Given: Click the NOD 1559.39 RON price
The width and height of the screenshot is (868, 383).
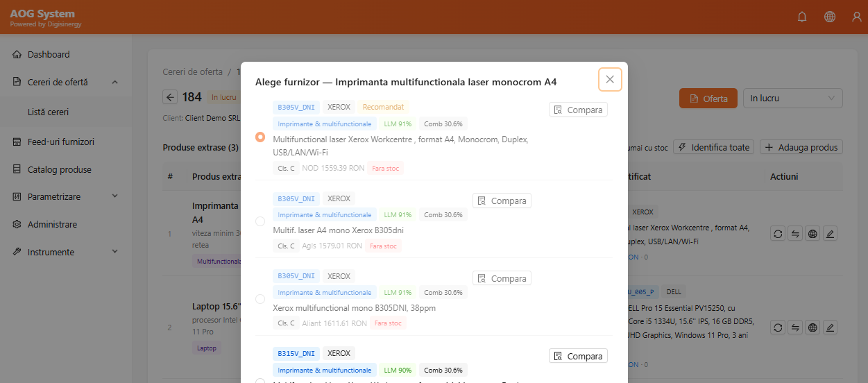Looking at the screenshot, I should (334, 168).
